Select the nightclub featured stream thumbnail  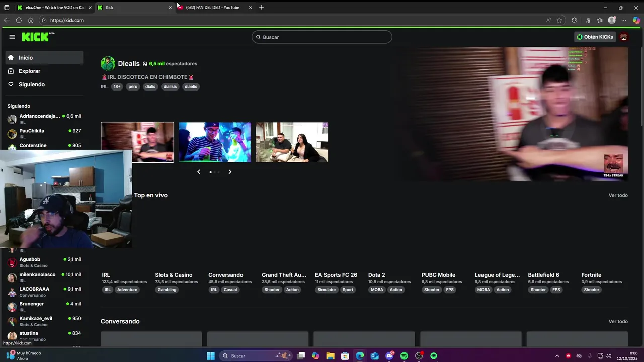coord(214,142)
